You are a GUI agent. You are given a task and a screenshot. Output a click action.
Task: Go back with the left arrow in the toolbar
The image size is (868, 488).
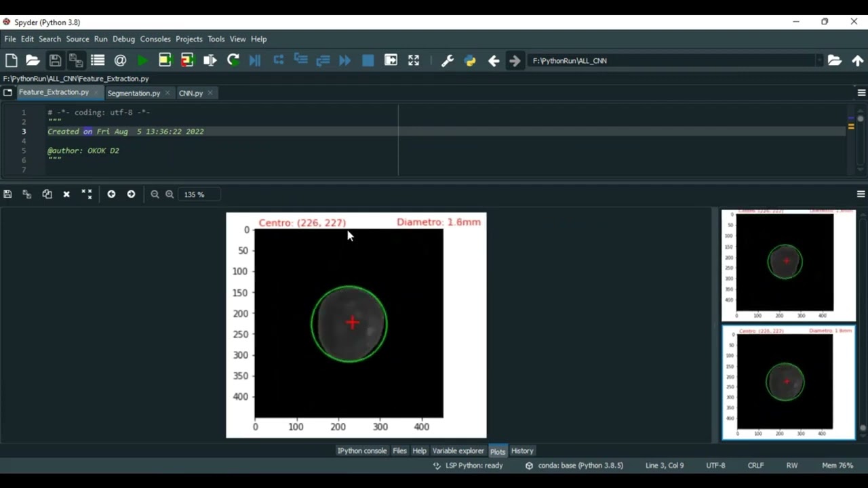[x=494, y=60]
